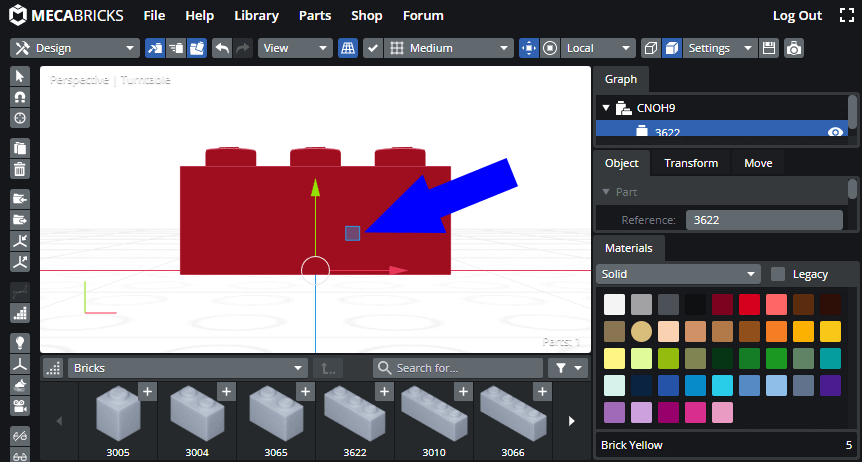This screenshot has height=462, width=862.
Task: Click the clone/paste clipboard icon
Action: pyautogui.click(x=19, y=147)
